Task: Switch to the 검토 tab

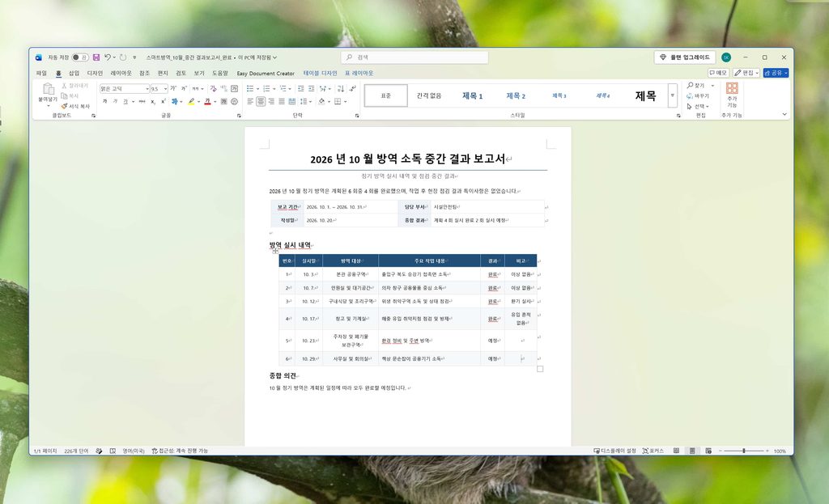Action: 181,73
